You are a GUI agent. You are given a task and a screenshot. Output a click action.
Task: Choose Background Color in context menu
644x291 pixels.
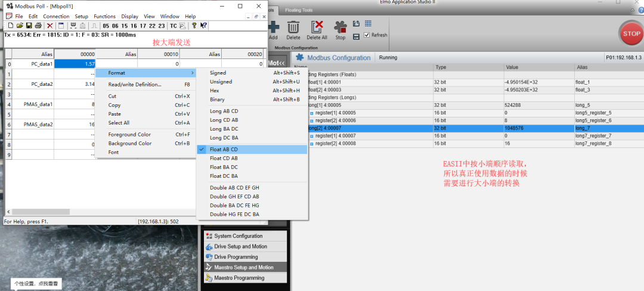click(x=146, y=143)
